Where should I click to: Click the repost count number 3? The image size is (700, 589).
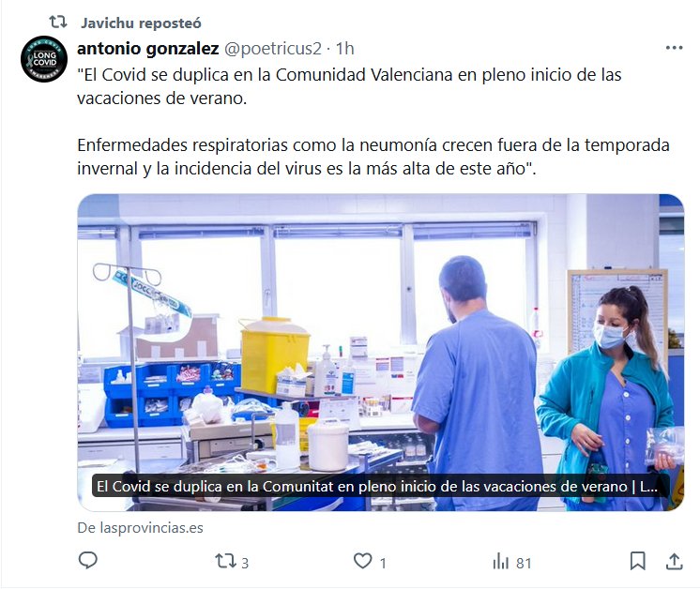[245, 563]
